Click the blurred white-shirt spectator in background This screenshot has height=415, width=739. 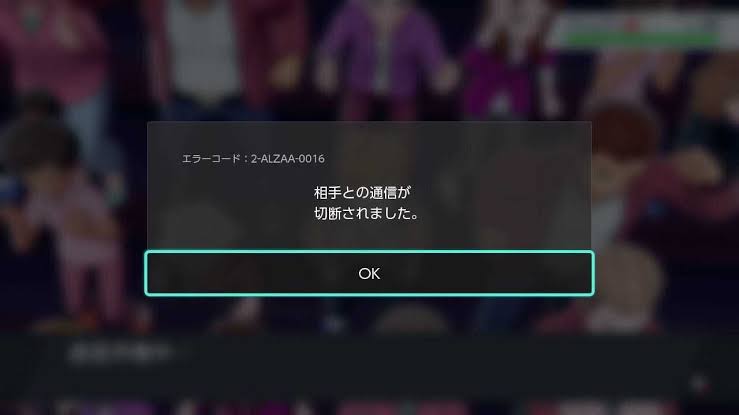[204, 54]
